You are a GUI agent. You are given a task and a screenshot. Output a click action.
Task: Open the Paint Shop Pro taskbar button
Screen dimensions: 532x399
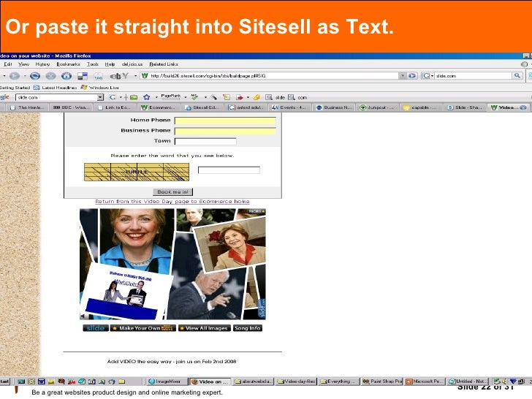[x=382, y=381]
